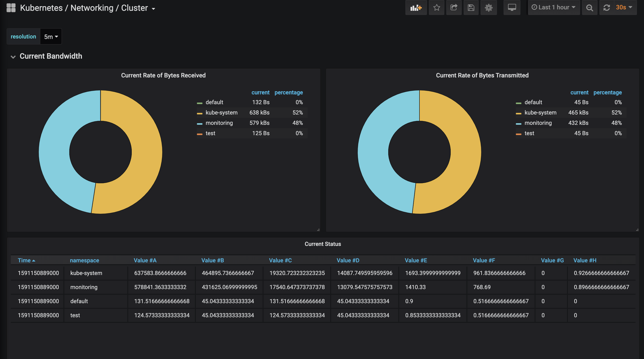
Task: Click the kube-system namespace table cell
Action: [x=96, y=273]
